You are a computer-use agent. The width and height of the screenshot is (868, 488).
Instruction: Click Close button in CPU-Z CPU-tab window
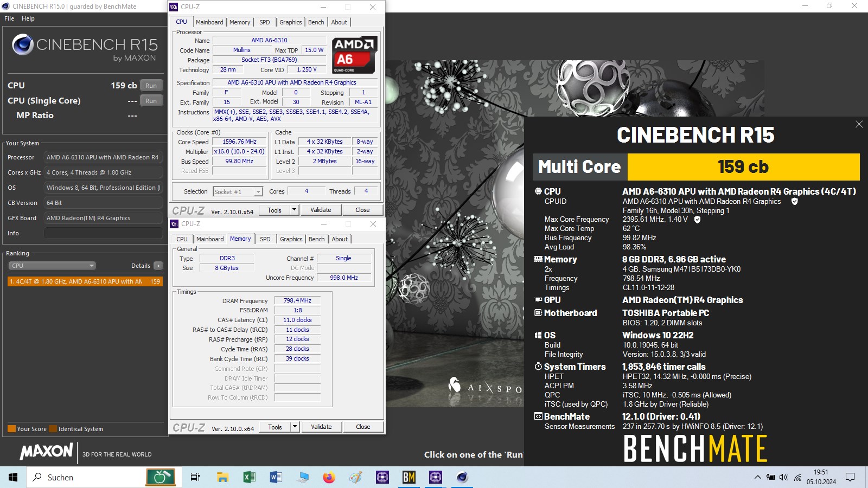pos(362,210)
